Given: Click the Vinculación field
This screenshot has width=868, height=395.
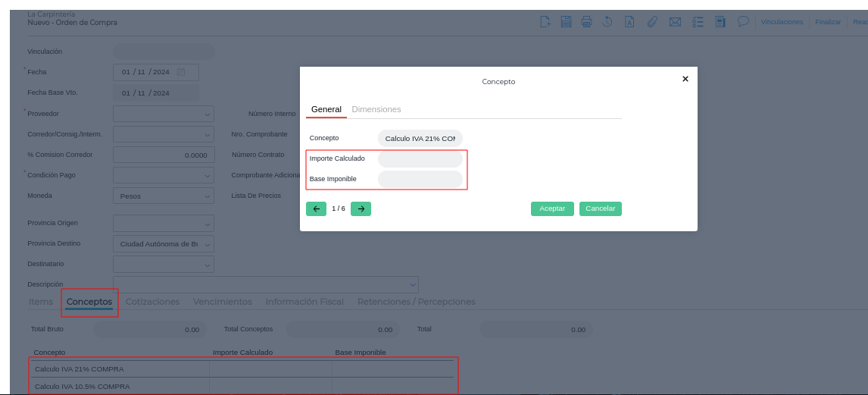Looking at the screenshot, I should 164,52.
